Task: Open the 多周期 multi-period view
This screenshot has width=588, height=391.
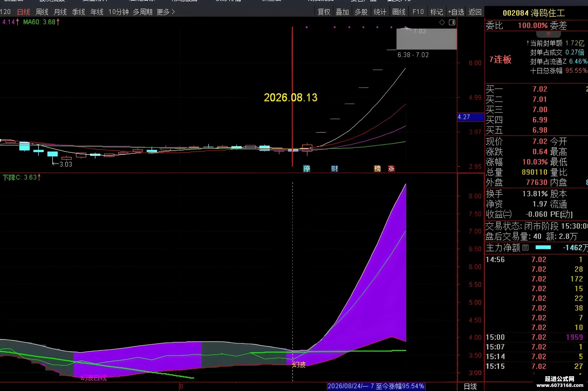Action: (143, 12)
